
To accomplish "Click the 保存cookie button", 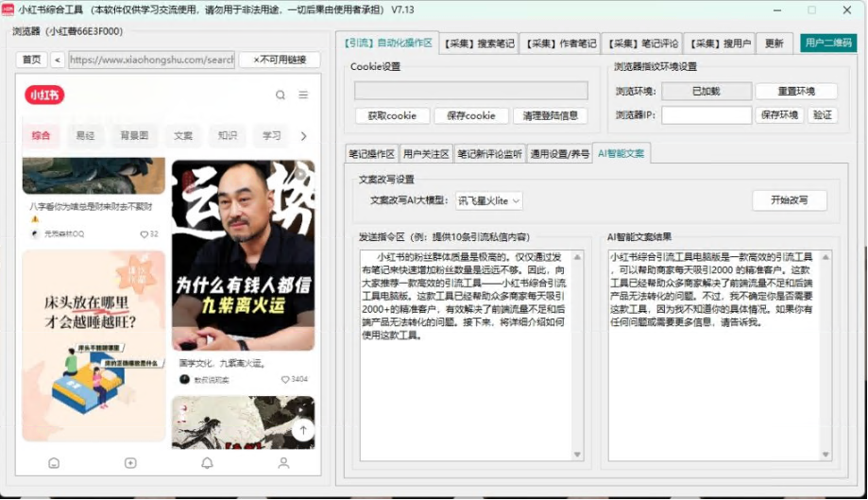I will pyautogui.click(x=471, y=115).
